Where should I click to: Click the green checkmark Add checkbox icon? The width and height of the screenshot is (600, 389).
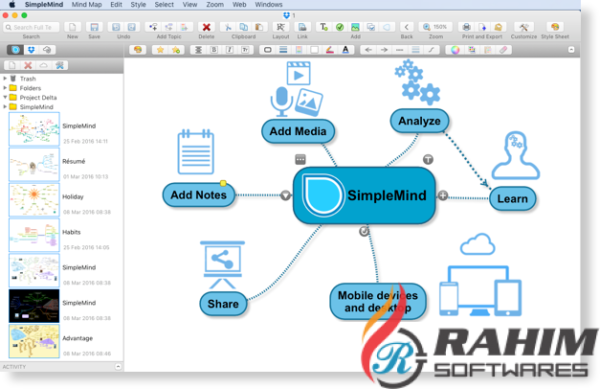click(x=340, y=27)
